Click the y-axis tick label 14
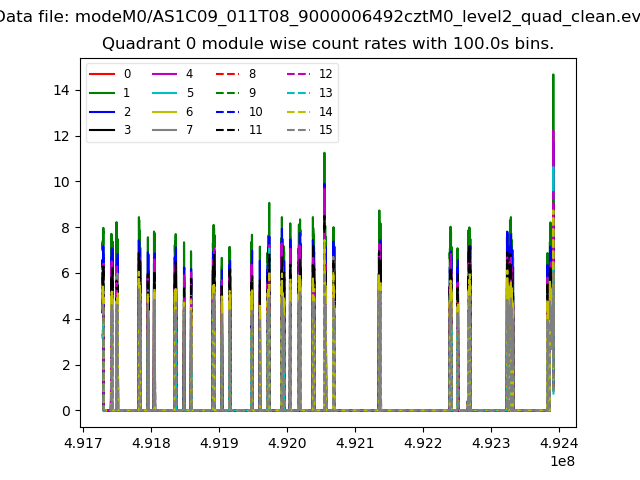The height and width of the screenshot is (480, 640). pos(61,90)
